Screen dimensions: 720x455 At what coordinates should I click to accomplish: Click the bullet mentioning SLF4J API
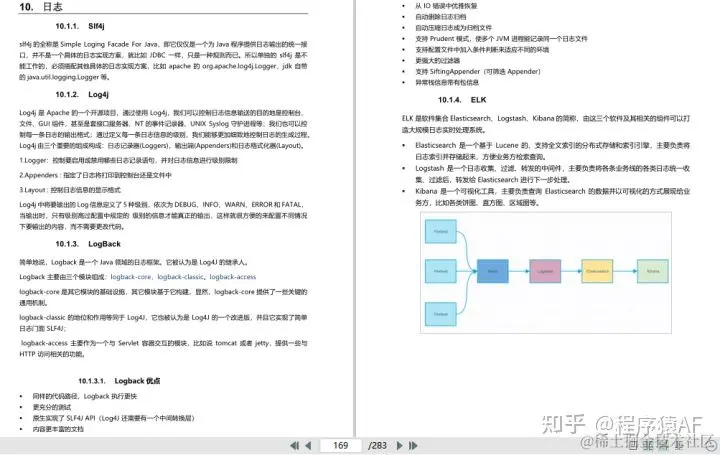point(113,418)
